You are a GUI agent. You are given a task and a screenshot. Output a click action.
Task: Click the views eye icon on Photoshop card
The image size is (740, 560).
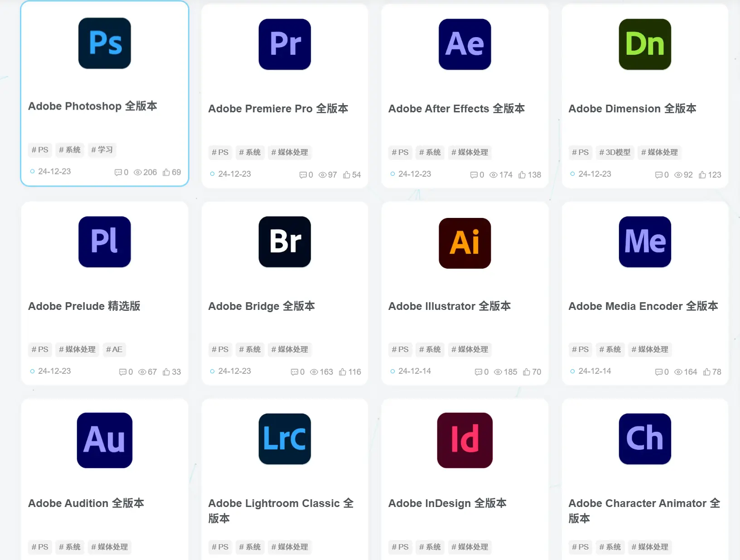[x=138, y=172]
